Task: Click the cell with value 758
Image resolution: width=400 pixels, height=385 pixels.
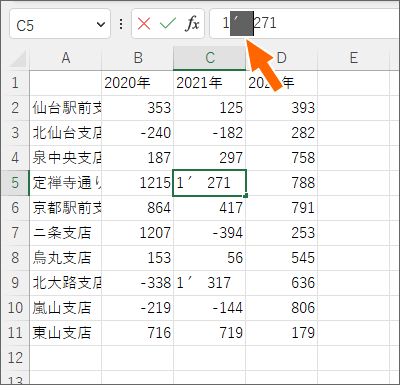Action: 282,158
